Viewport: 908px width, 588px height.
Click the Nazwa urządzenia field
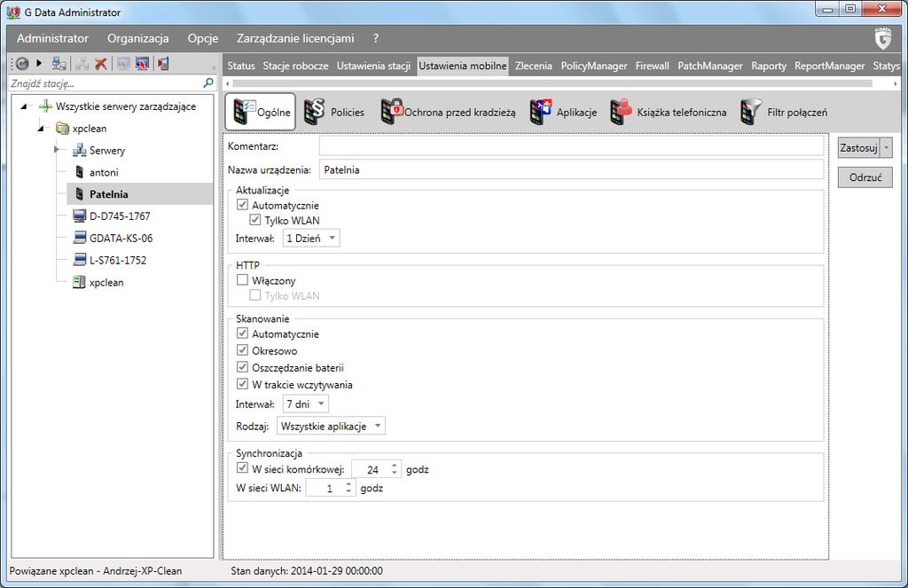[x=572, y=169]
